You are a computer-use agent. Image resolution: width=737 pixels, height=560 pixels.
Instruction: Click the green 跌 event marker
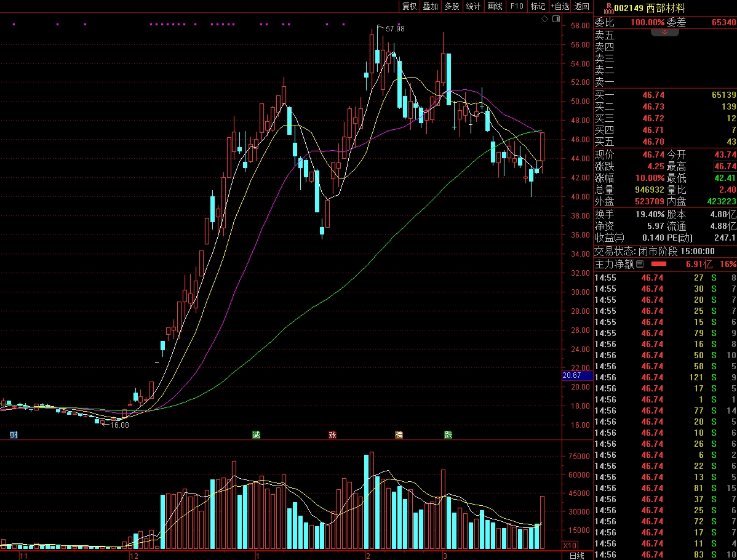tap(448, 435)
